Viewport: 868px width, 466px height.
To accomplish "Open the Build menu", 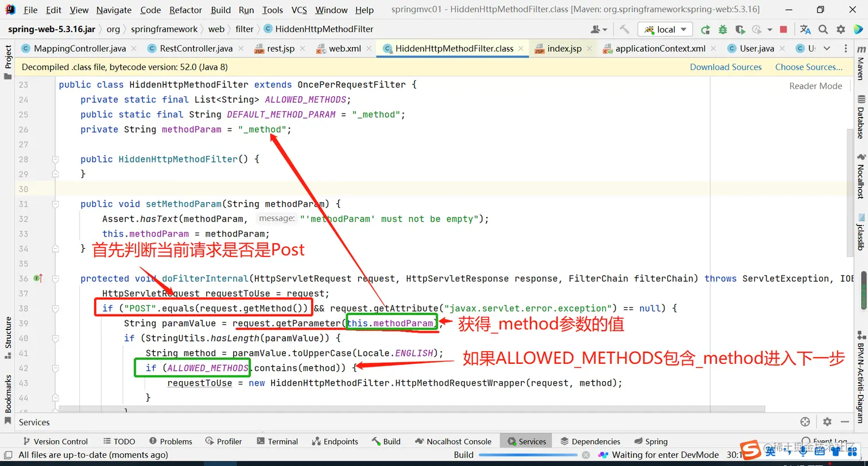I will tap(220, 10).
